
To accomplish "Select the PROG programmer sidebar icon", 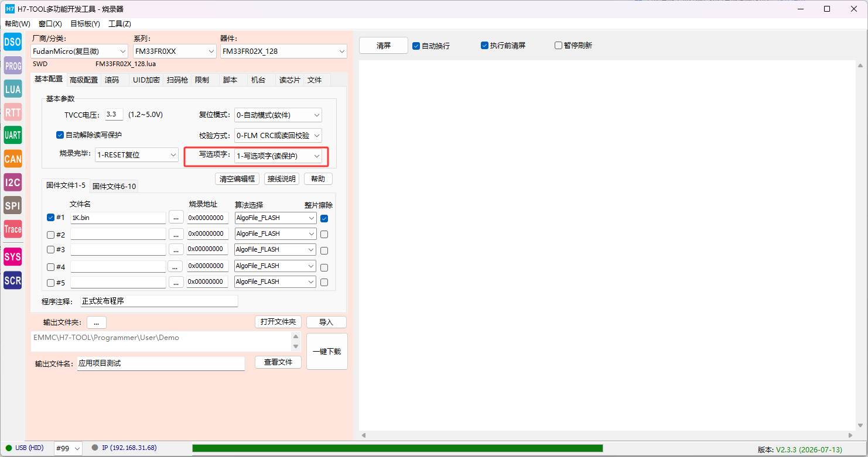I will [x=12, y=65].
